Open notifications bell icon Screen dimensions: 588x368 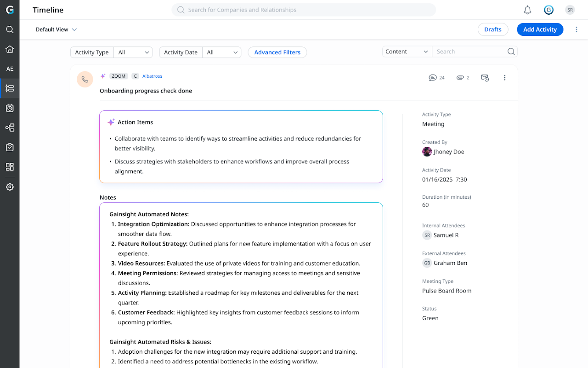click(528, 10)
